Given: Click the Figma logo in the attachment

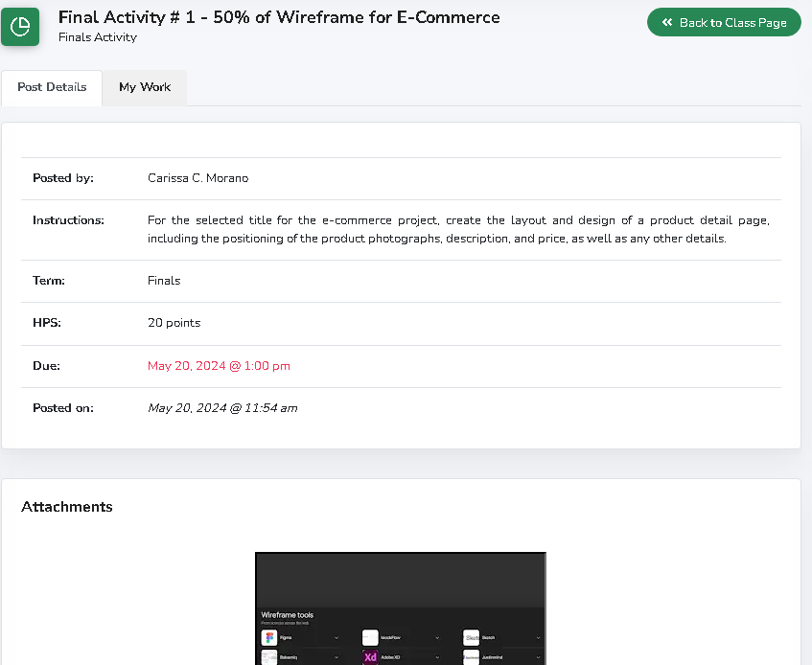Looking at the screenshot, I should coord(269,637).
